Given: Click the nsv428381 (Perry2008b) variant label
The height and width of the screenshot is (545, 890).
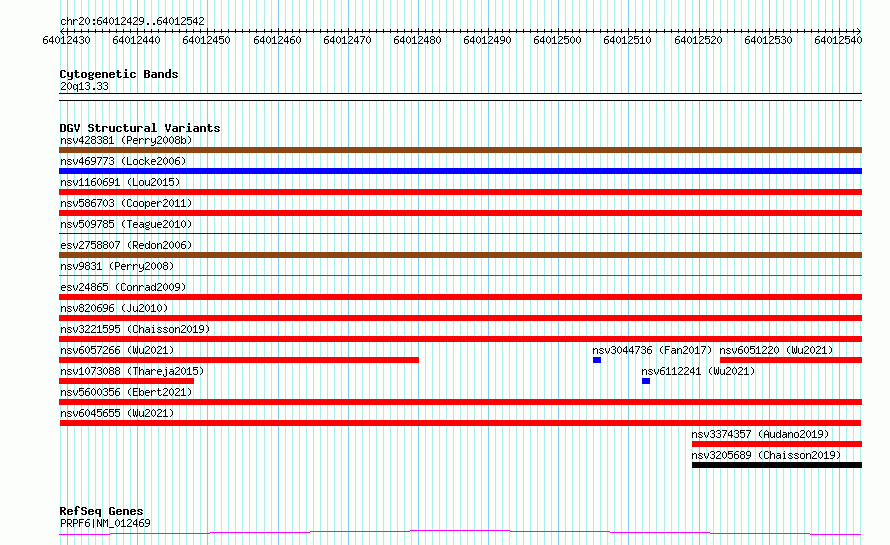Looking at the screenshot, I should tap(126, 140).
